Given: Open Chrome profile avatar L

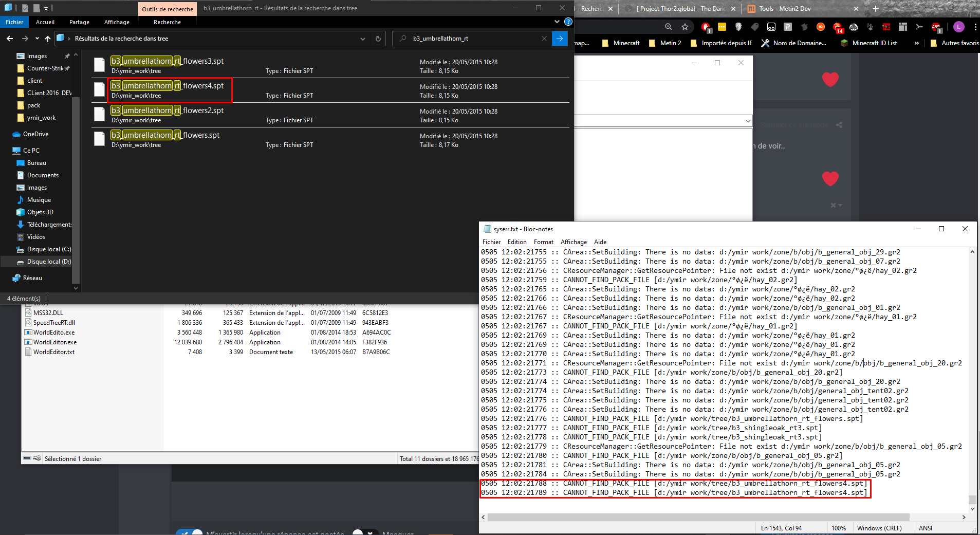Looking at the screenshot, I should [958, 27].
